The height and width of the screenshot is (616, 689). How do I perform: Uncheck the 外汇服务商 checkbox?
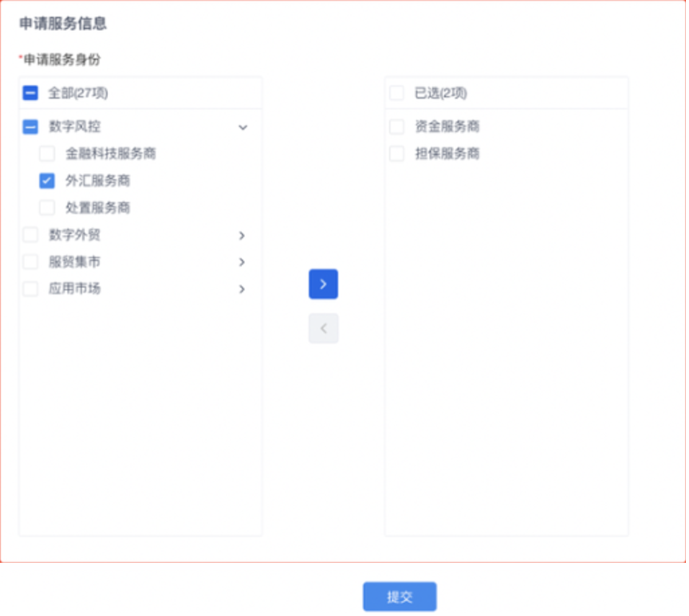47,180
